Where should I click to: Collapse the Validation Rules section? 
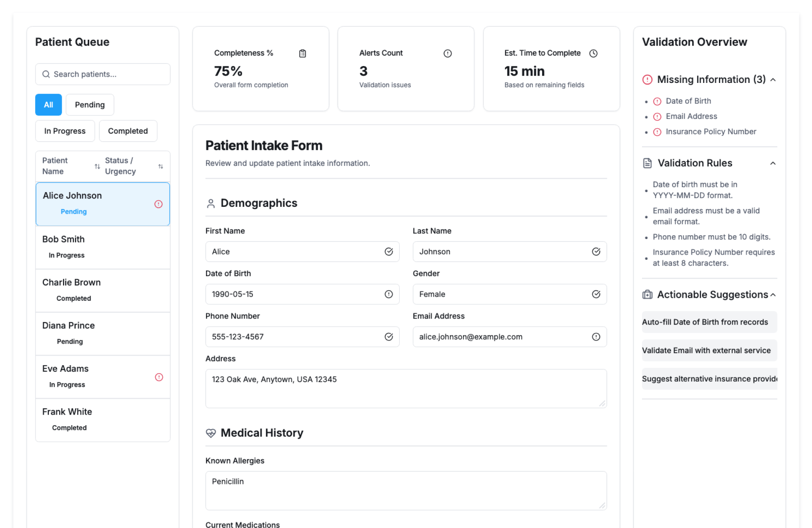point(773,163)
